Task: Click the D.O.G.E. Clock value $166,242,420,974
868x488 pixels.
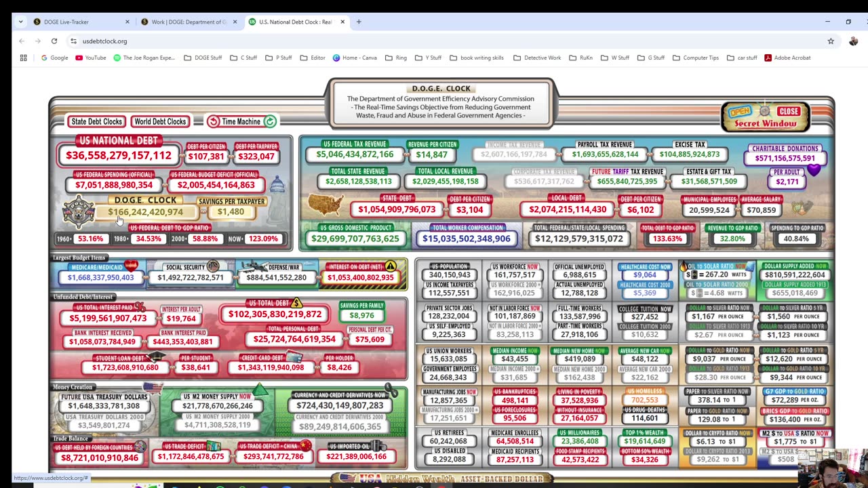Action: click(x=145, y=212)
